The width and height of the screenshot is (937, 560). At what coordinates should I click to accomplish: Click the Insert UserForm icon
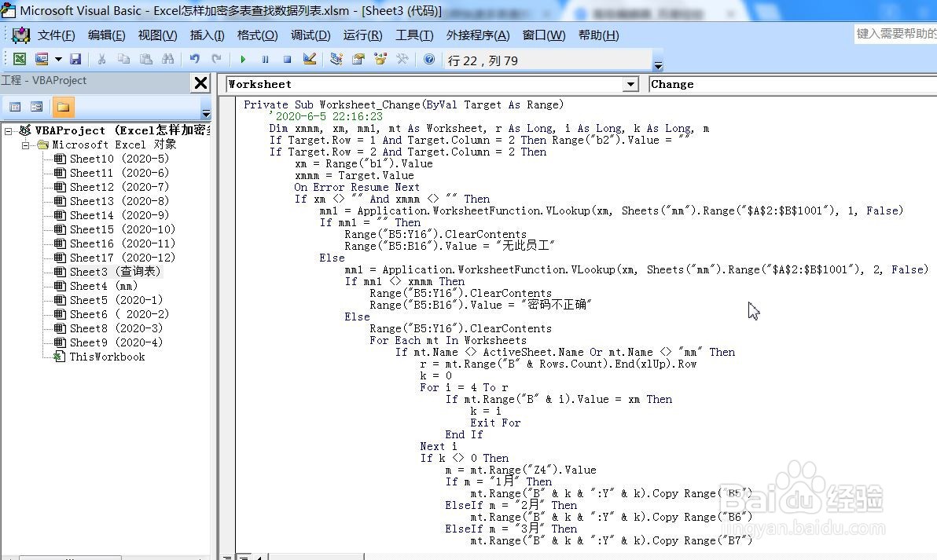pos(41,59)
